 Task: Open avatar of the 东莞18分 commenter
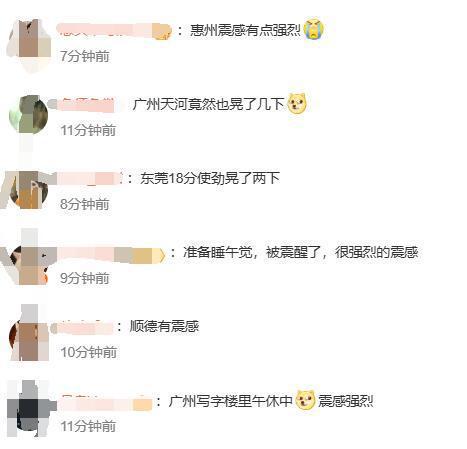(x=29, y=190)
